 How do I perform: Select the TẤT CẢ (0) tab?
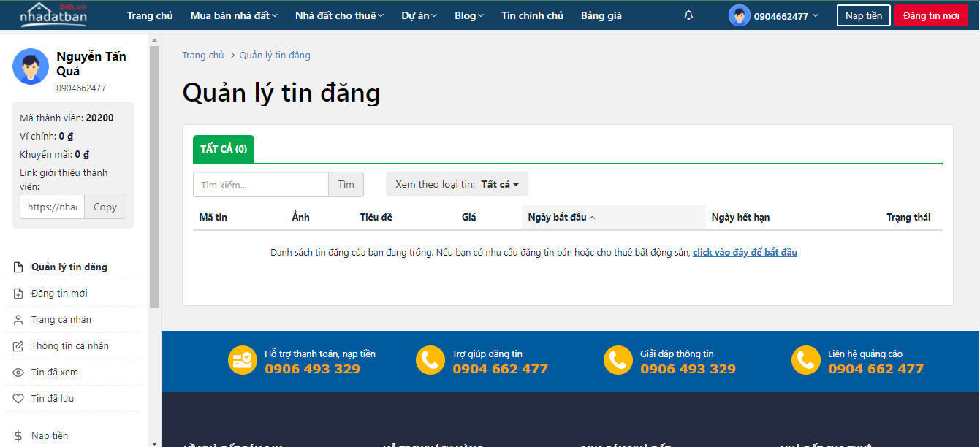pyautogui.click(x=224, y=149)
